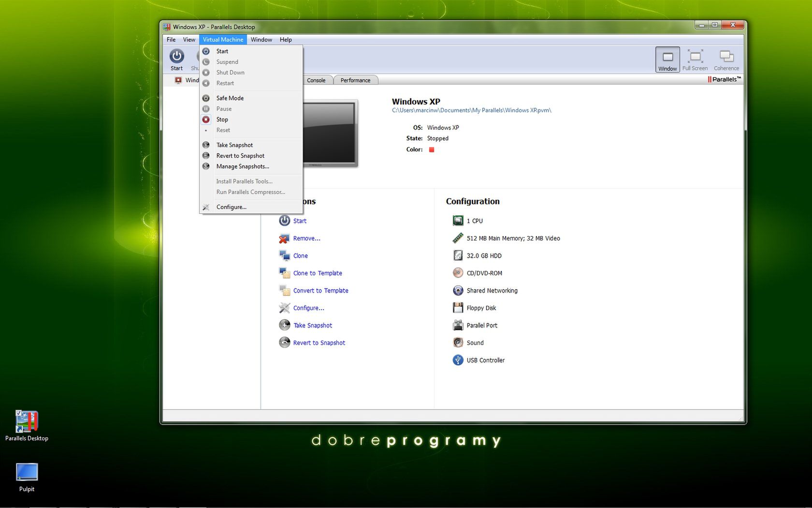Open the Help menu
Image resolution: width=812 pixels, height=508 pixels.
286,40
